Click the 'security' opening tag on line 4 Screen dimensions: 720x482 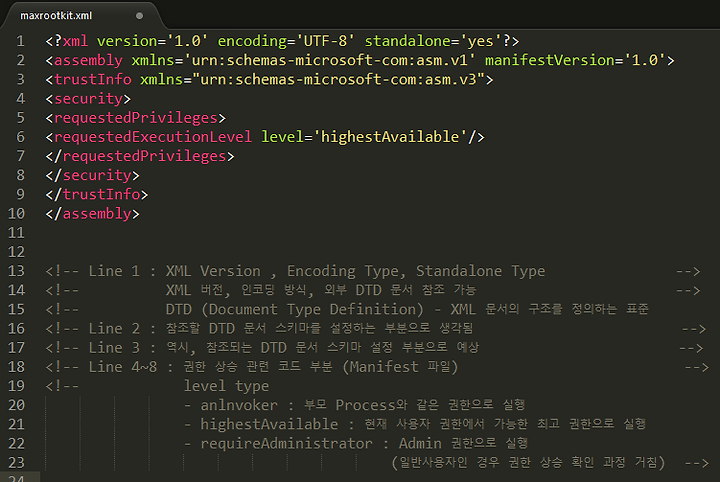tap(88, 99)
